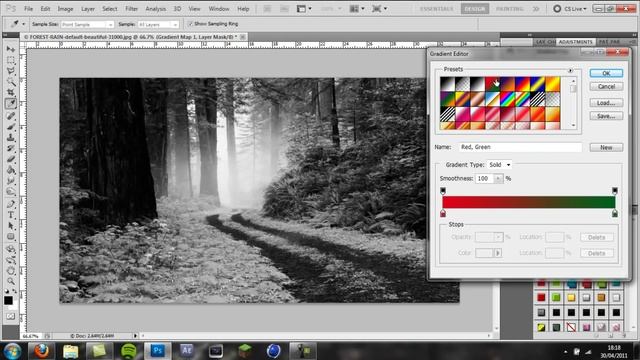This screenshot has height=360, width=640.
Task: Select the Zoom tool
Action: 11,281
